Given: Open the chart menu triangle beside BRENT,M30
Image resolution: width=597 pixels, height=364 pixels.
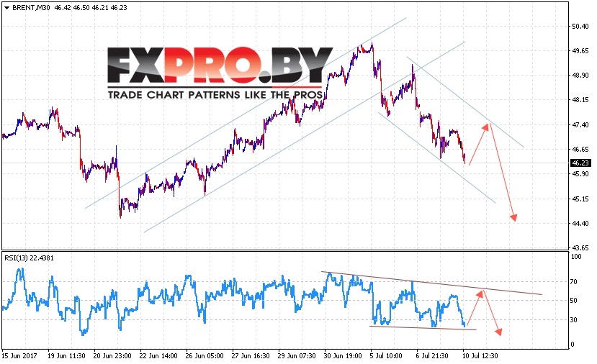Looking at the screenshot, I should tap(7, 8).
